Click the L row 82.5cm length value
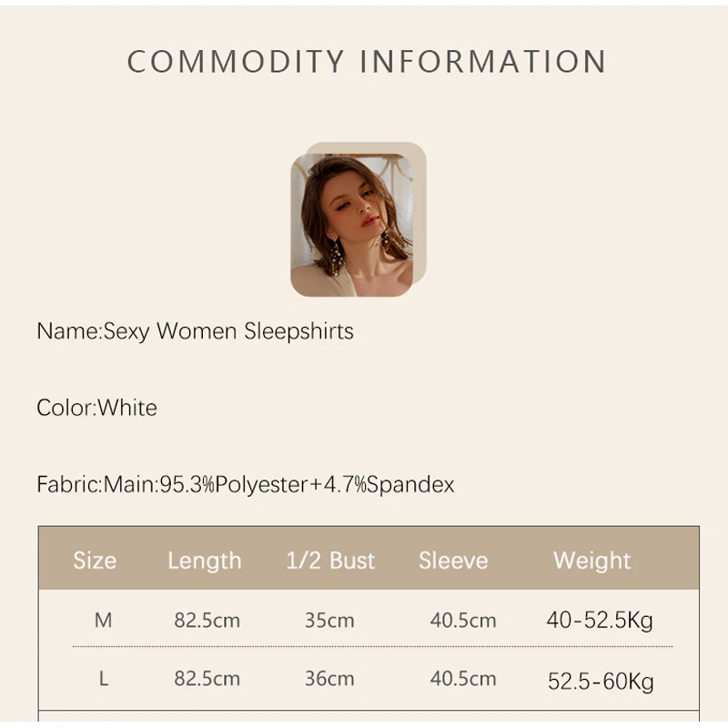This screenshot has width=728, height=728. coord(207,680)
